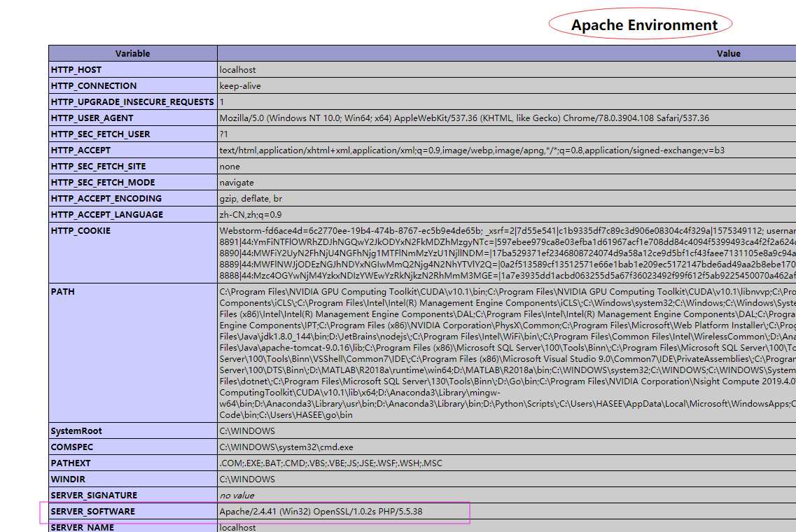
Task: Click the SERVER_SOFTWARE variable cell
Action: coord(132,511)
